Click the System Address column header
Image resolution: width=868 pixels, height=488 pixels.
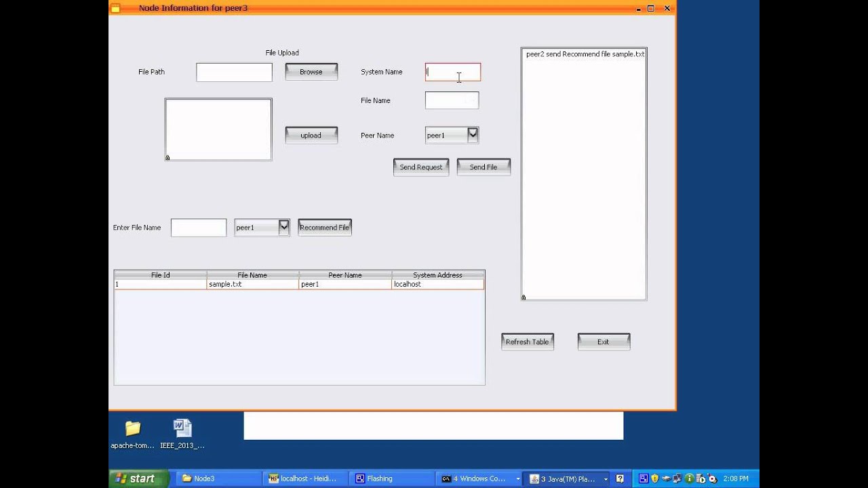437,275
